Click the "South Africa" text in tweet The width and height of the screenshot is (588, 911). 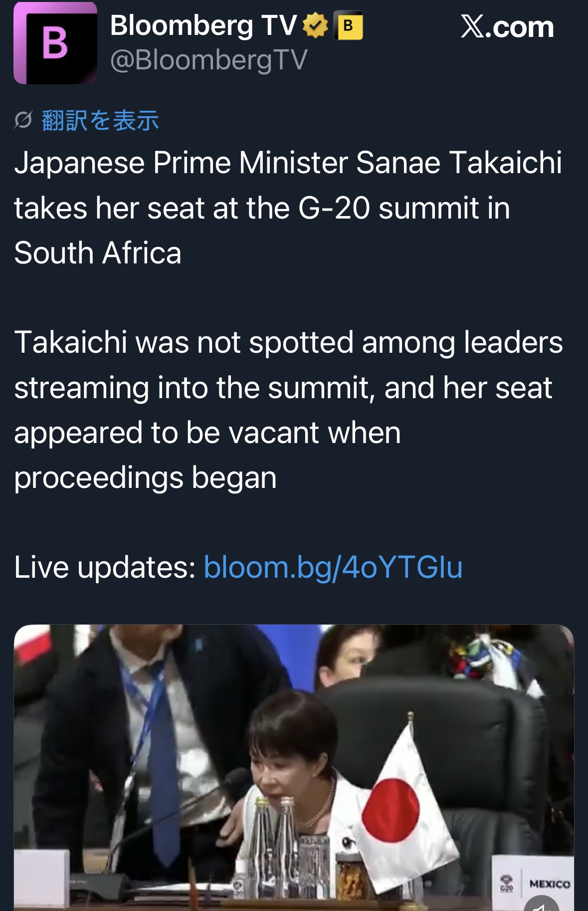98,252
